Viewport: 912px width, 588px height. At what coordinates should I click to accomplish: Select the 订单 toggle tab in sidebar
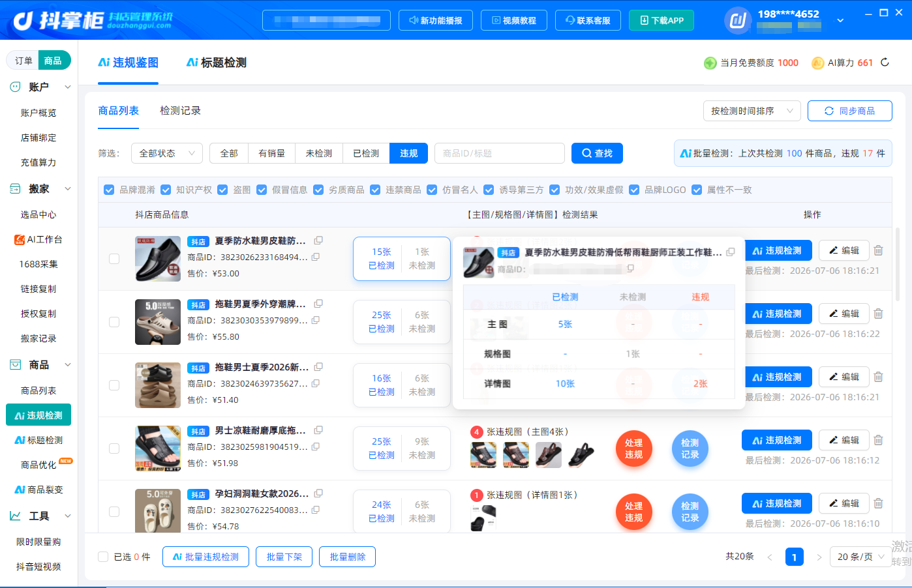(23, 61)
